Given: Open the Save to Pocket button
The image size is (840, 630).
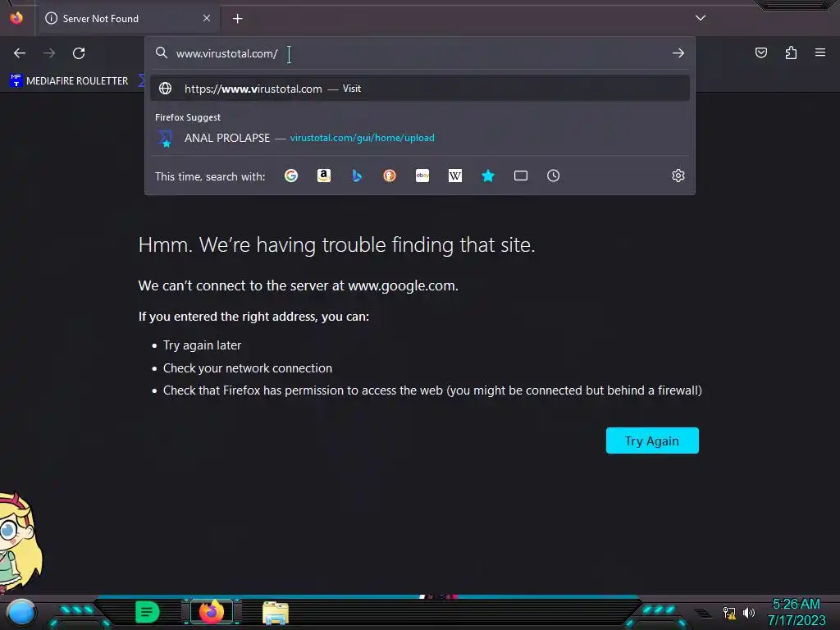Looking at the screenshot, I should (761, 52).
